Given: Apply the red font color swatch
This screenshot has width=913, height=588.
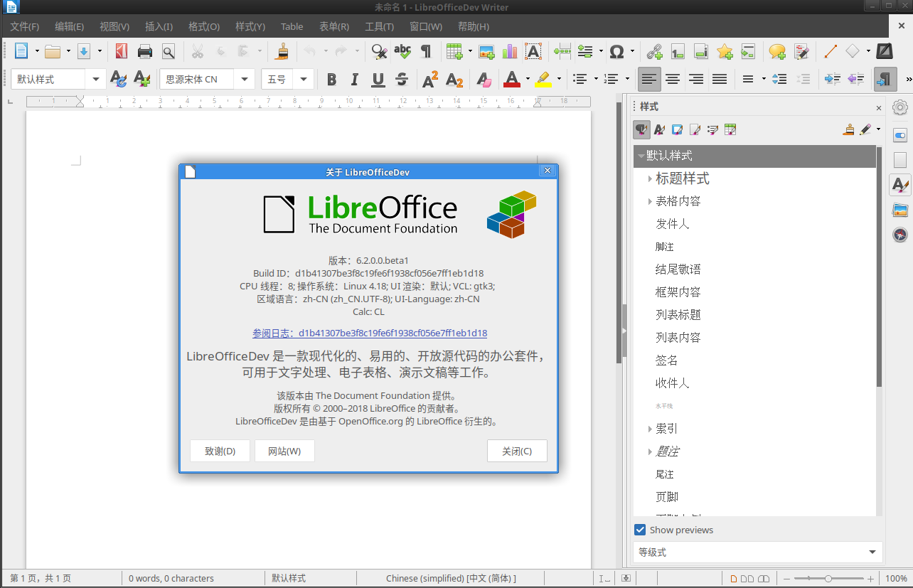Looking at the screenshot, I should pyautogui.click(x=511, y=79).
